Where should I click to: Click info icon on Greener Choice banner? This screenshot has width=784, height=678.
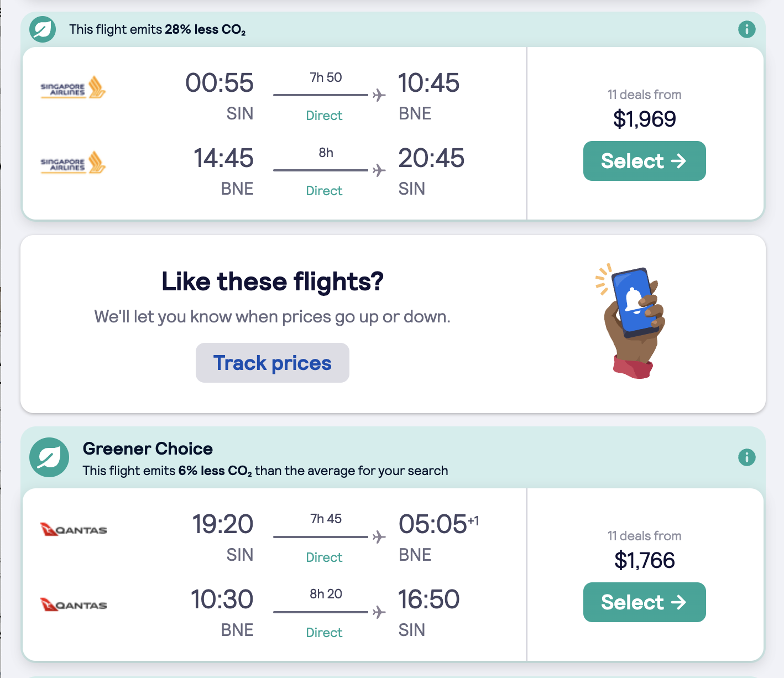[746, 457]
